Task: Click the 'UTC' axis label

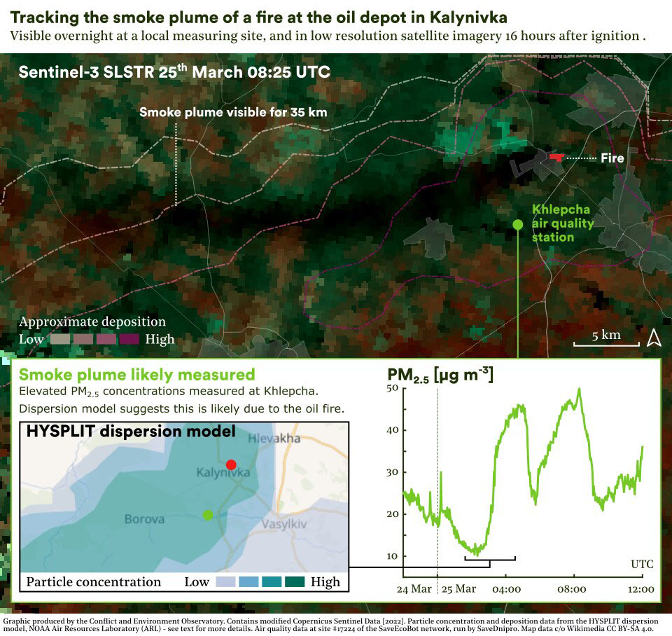Action: coord(642,564)
